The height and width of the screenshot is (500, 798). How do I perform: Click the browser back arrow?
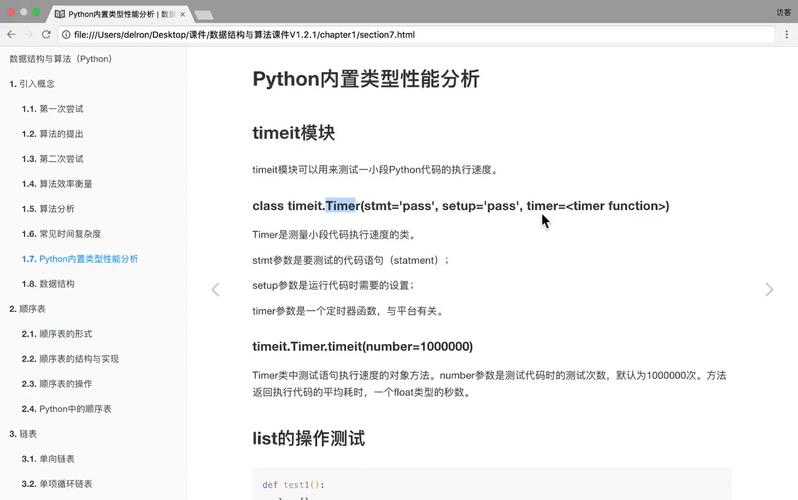11,35
